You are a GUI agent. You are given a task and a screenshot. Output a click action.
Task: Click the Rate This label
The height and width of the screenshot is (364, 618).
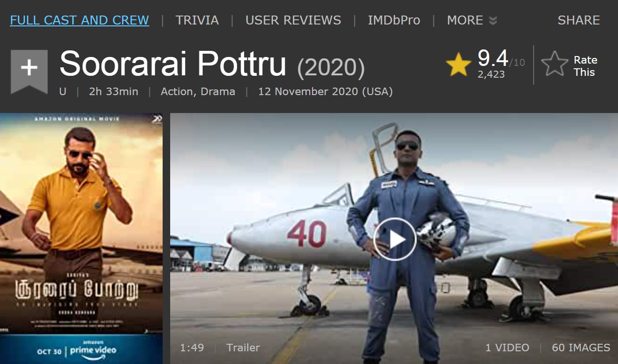(x=585, y=66)
